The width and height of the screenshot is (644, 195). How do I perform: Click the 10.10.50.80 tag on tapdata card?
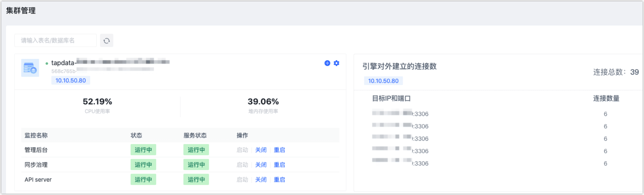tap(70, 80)
